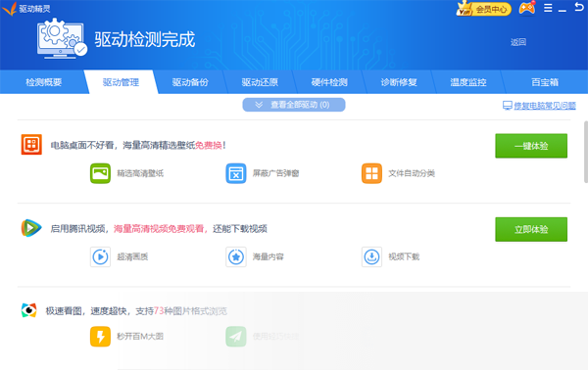This screenshot has width=588, height=370.
Task: Select the 屏蔽广告弹窗 blue window icon
Action: click(x=236, y=173)
